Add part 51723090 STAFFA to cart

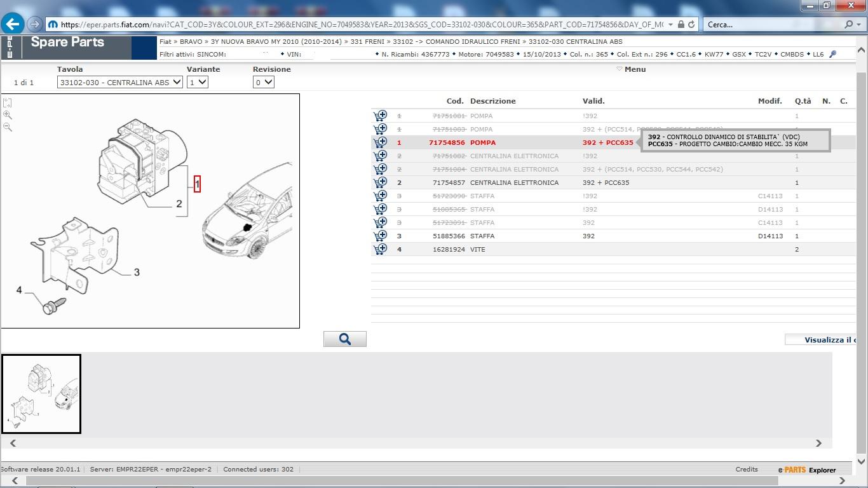(380, 195)
